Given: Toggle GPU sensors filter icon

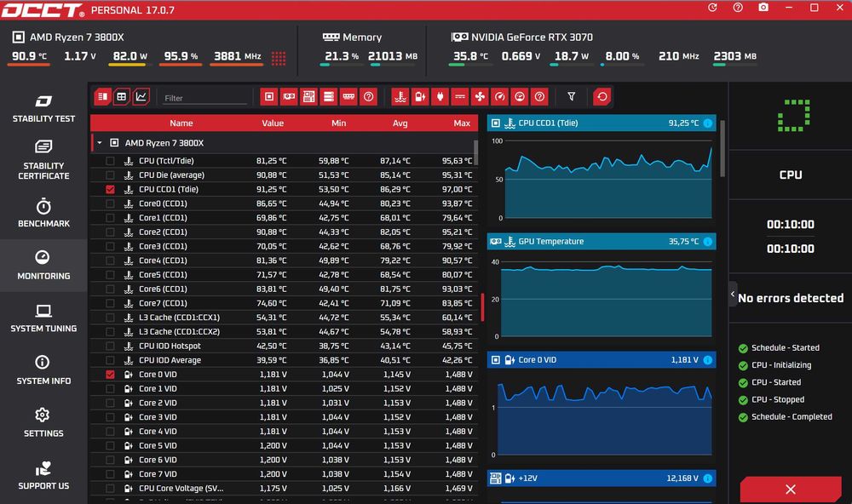Looking at the screenshot, I should 289,97.
